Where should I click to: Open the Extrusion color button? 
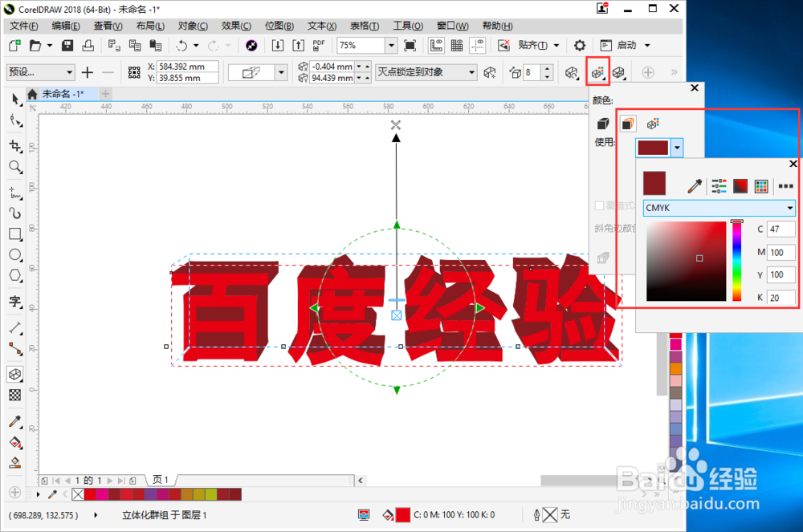click(x=597, y=73)
